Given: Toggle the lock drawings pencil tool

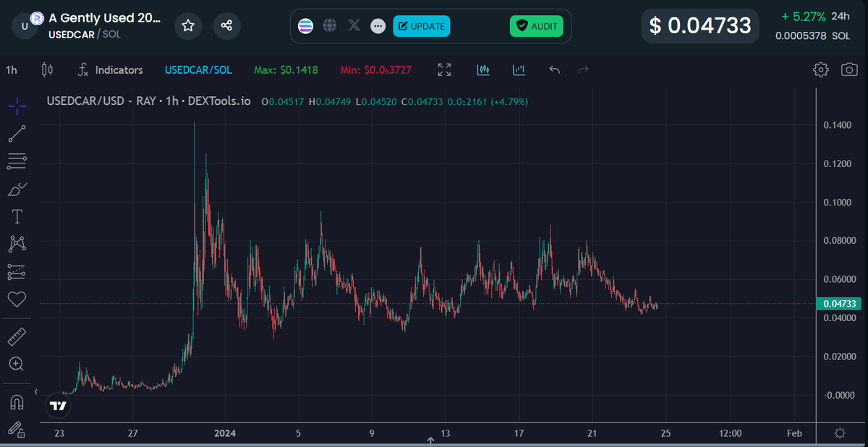Looking at the screenshot, I should click(x=17, y=430).
